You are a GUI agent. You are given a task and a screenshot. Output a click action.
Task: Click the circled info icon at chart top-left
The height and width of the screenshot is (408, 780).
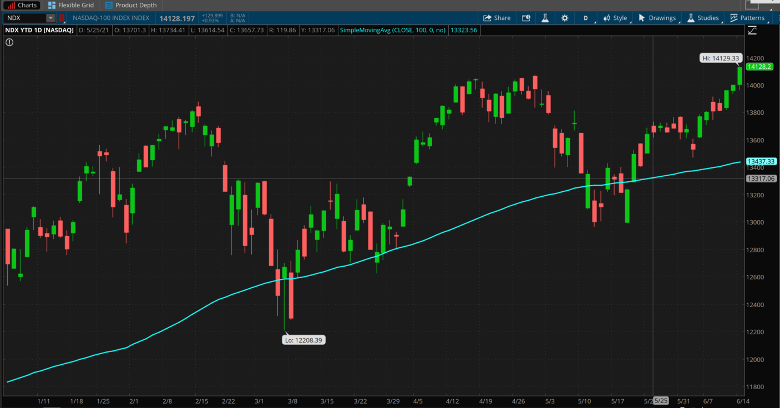(x=9, y=42)
